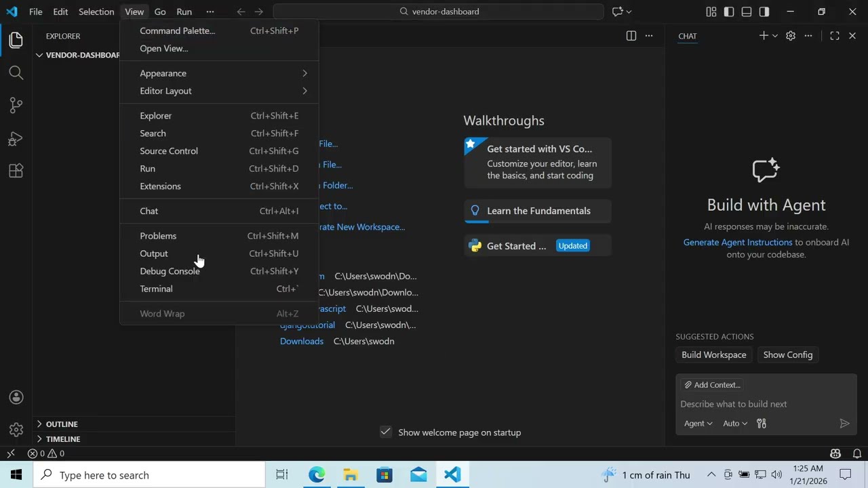Viewport: 868px width, 488px height.
Task: Open the Auto model dropdown
Action: coord(735,424)
